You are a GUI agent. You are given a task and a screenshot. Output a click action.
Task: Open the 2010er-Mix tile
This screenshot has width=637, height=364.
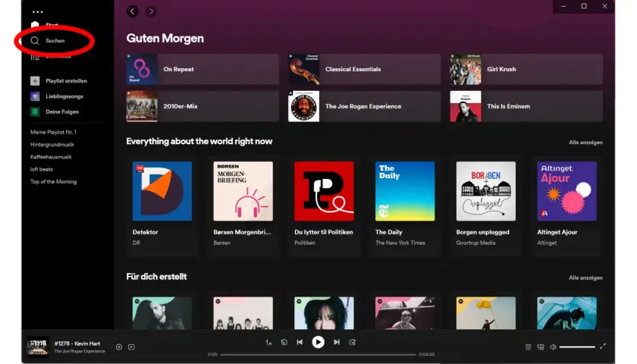(202, 106)
